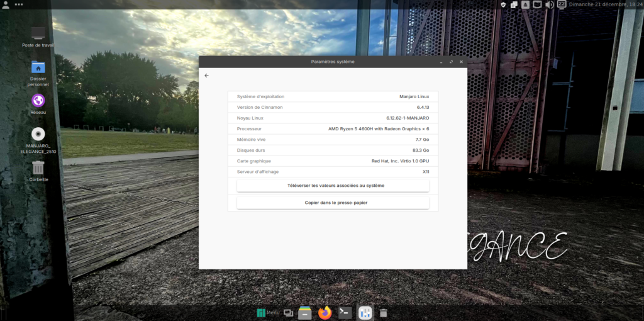Image resolution: width=644 pixels, height=321 pixels.
Task: Click the back arrow in Paramètres système
Action: point(207,76)
